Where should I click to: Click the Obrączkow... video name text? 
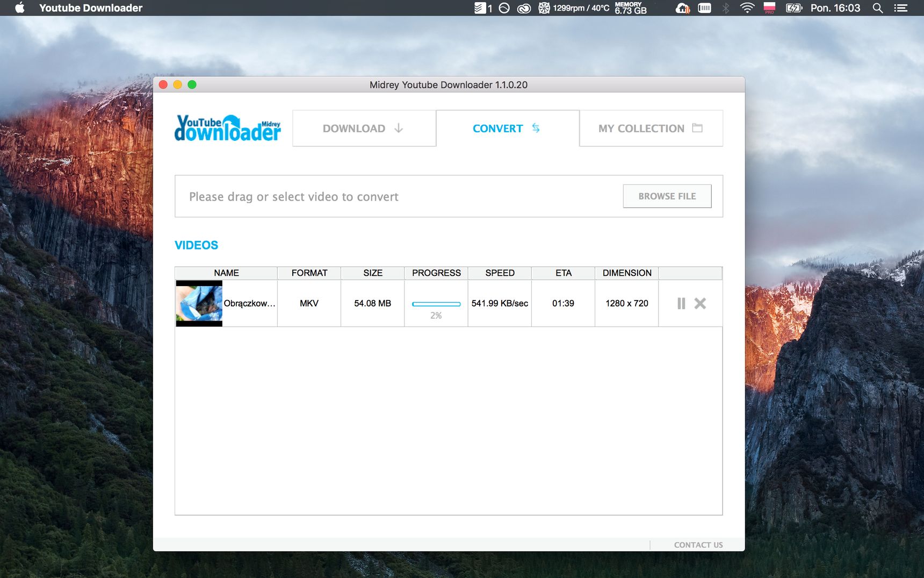249,303
